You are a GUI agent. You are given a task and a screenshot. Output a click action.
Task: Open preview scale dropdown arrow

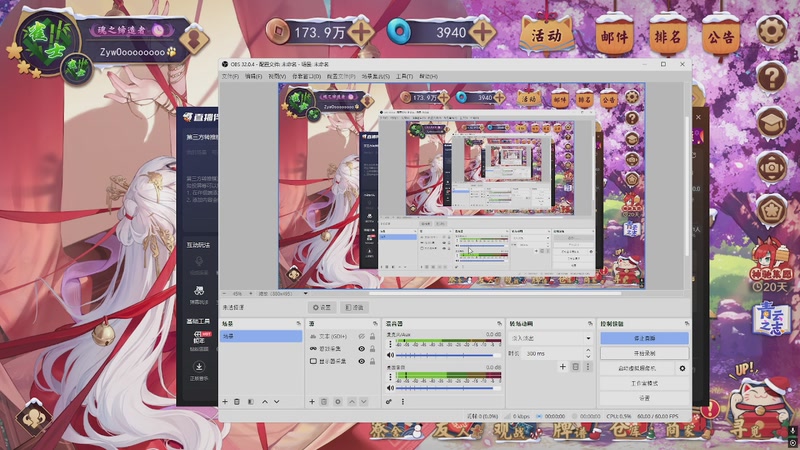click(x=306, y=294)
